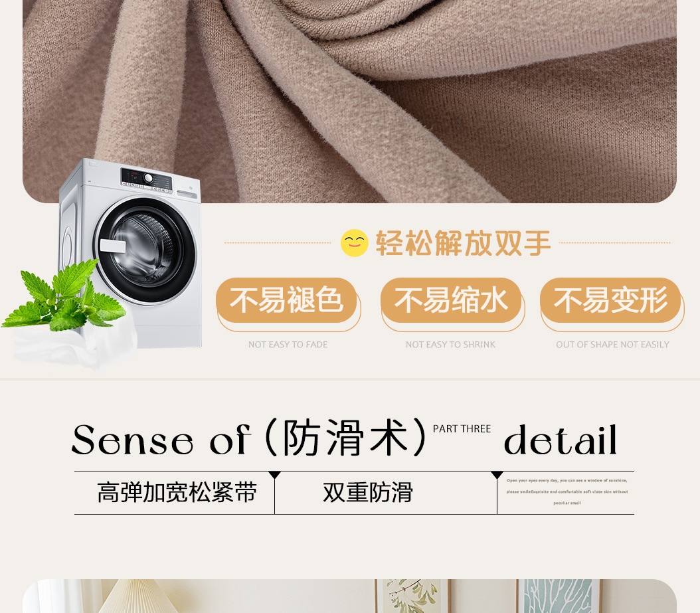Image resolution: width=700 pixels, height=613 pixels.
Task: Click the black triangle marker above English paragraph
Action: pos(497,475)
